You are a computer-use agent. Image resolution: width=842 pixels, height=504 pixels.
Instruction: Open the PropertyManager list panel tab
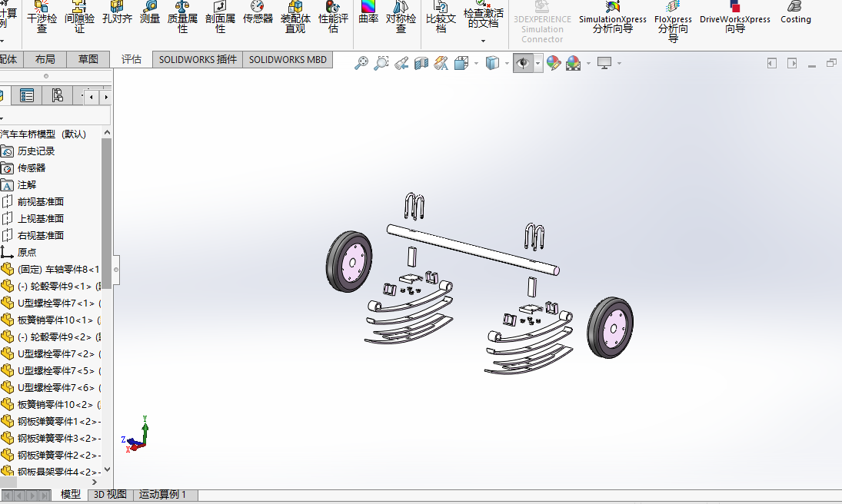[26, 95]
